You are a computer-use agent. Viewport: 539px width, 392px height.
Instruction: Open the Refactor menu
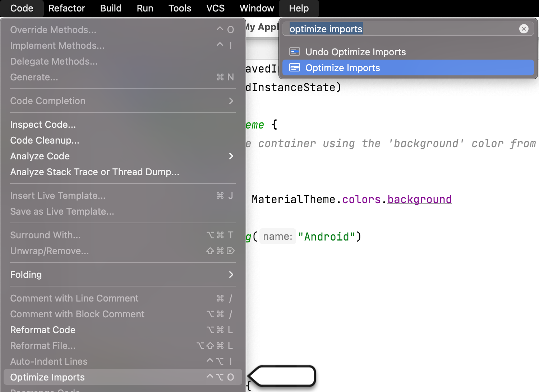point(66,8)
